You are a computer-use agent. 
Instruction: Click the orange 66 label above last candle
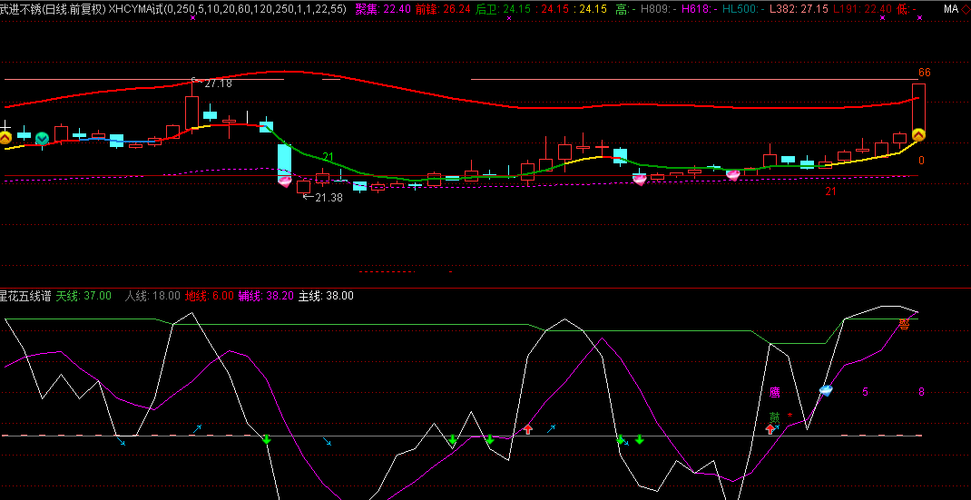924,72
